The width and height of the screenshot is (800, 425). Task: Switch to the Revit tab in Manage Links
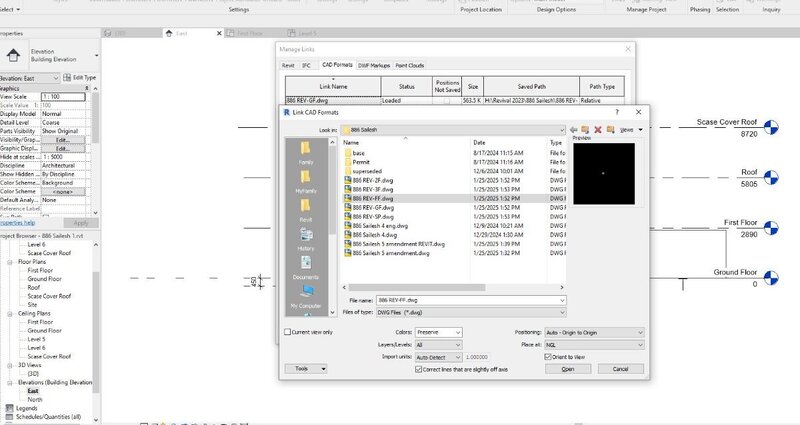[288, 66]
